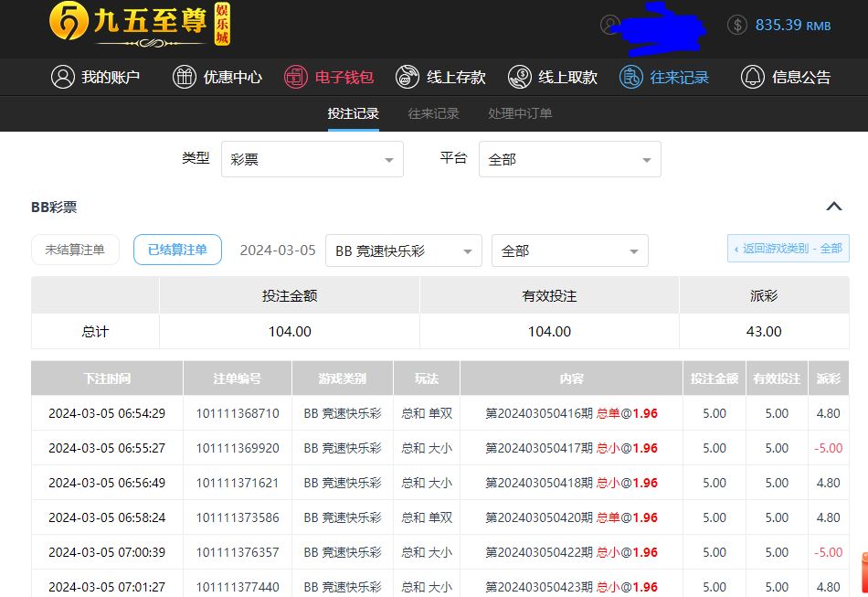Switch to 处理中订单 tab
The image size is (868, 597).
(521, 113)
